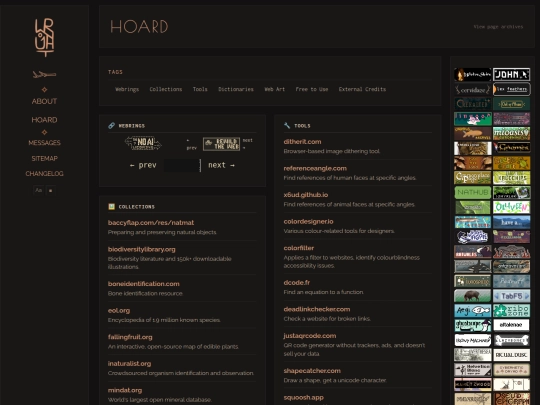The image size is (540, 405).
Task: Go to the large 'next →' webring link
Action: (x=221, y=165)
